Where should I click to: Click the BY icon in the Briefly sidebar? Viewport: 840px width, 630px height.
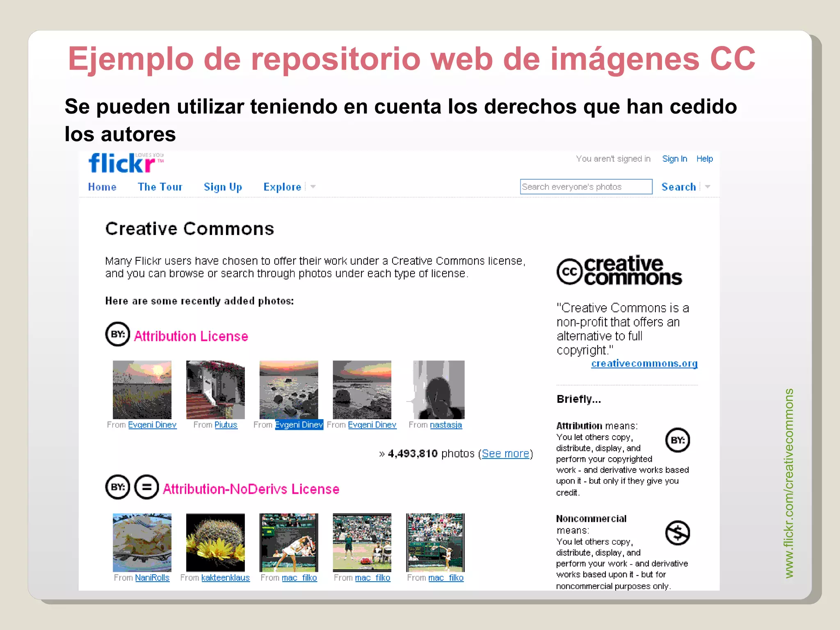pos(678,440)
